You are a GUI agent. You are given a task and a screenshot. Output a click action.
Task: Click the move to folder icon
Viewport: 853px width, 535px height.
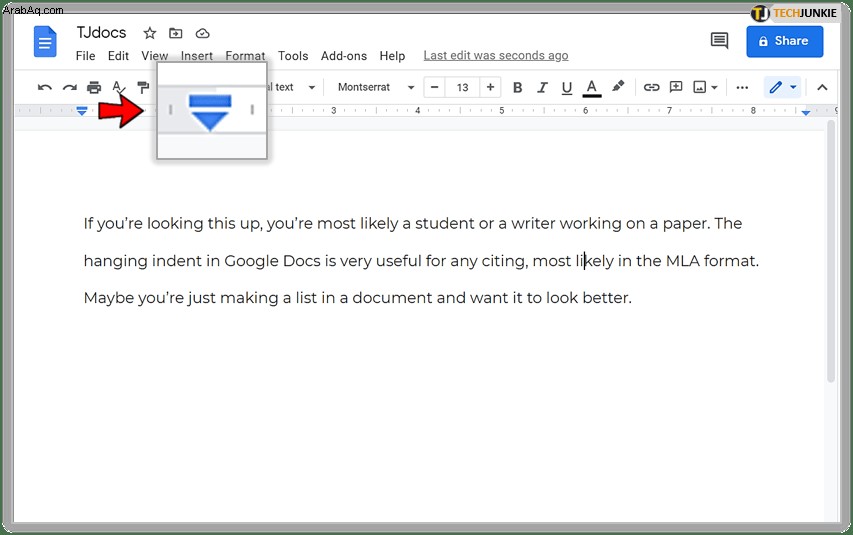tap(176, 33)
